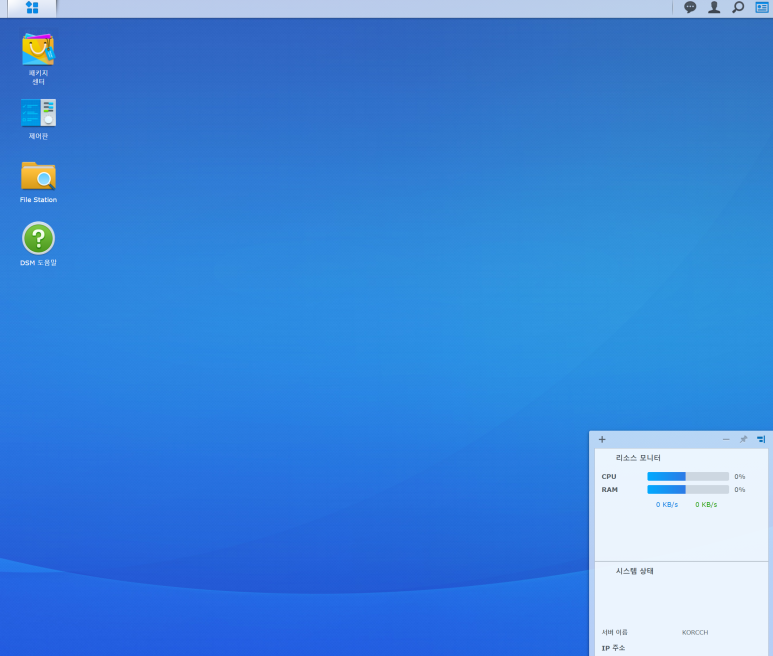Open the Control Panel (제어판) icon
This screenshot has width=773, height=656.
38,119
